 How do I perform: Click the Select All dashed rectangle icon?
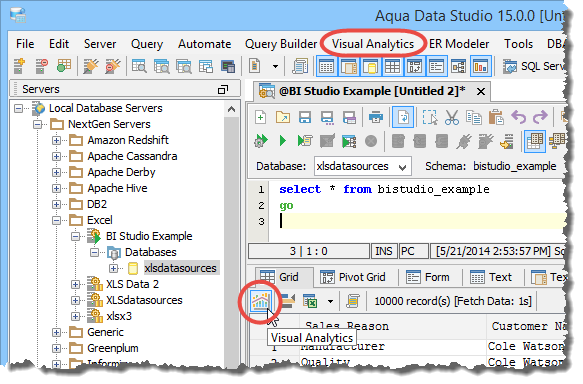[x=430, y=117]
